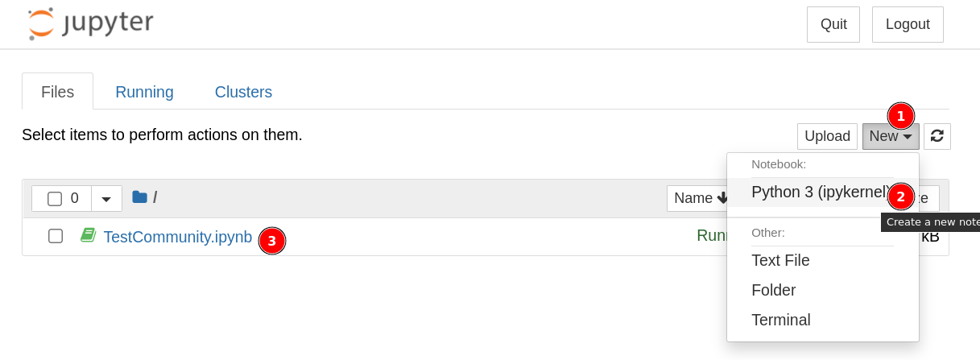Check the box for TestCommunity.ipynb
Screen dimensions: 980x360
click(x=56, y=236)
